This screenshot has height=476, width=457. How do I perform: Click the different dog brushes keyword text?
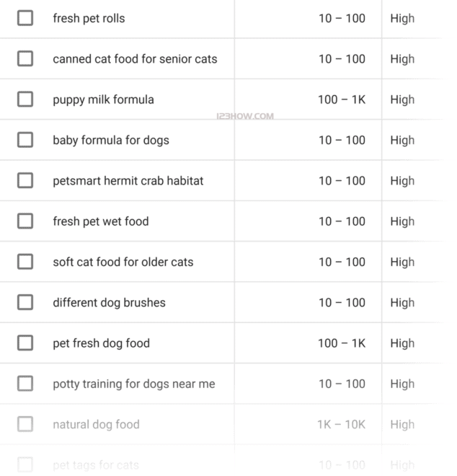[x=109, y=302]
